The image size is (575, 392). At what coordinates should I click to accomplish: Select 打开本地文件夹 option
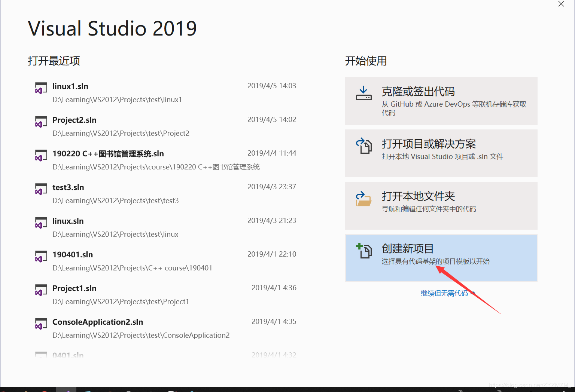pyautogui.click(x=441, y=206)
